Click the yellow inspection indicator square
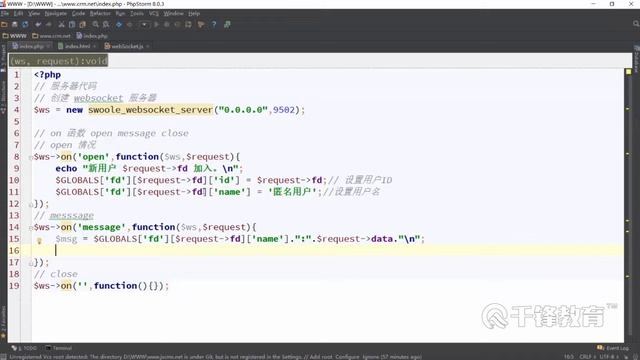The height and width of the screenshot is (360, 640). pos(628,72)
